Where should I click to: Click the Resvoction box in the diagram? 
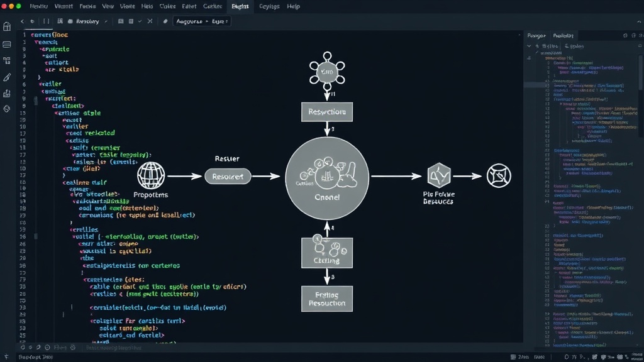coord(327,112)
